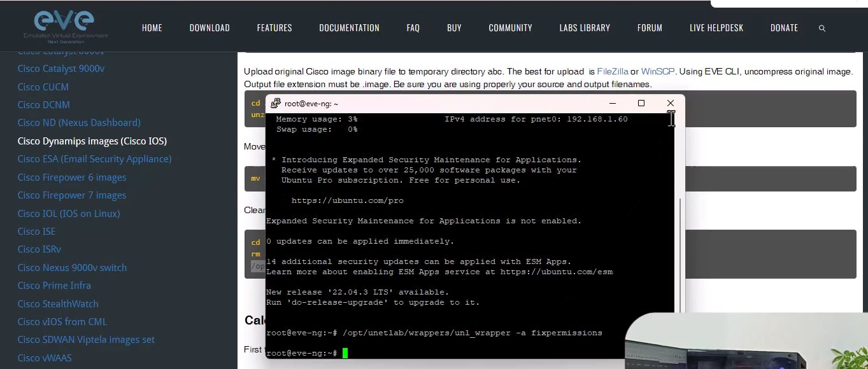
Task: Open Cisco CUCM sidebar link
Action: (43, 87)
